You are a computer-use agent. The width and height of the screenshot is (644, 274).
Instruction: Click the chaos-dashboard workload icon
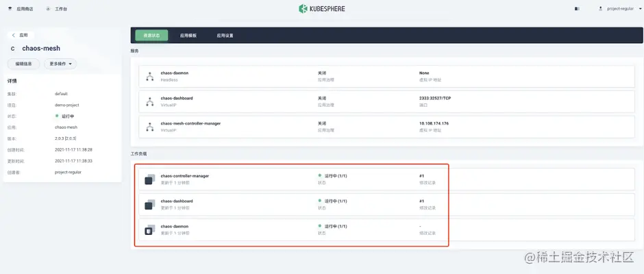click(x=150, y=205)
